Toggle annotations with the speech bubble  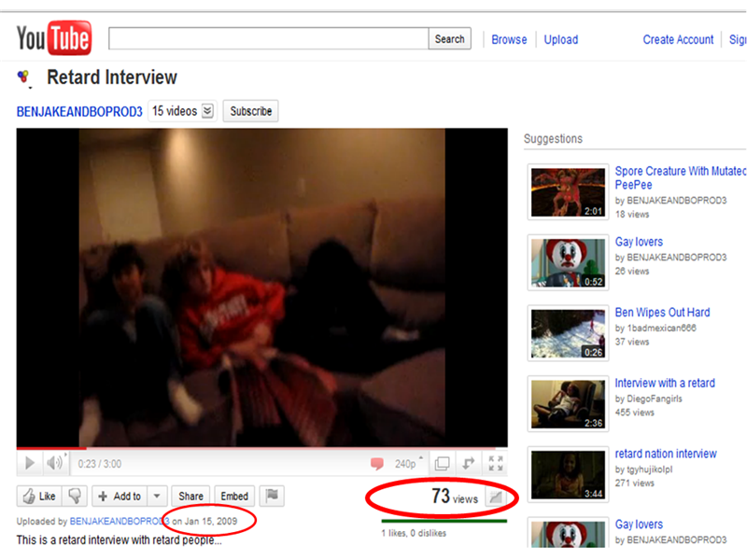point(377,463)
